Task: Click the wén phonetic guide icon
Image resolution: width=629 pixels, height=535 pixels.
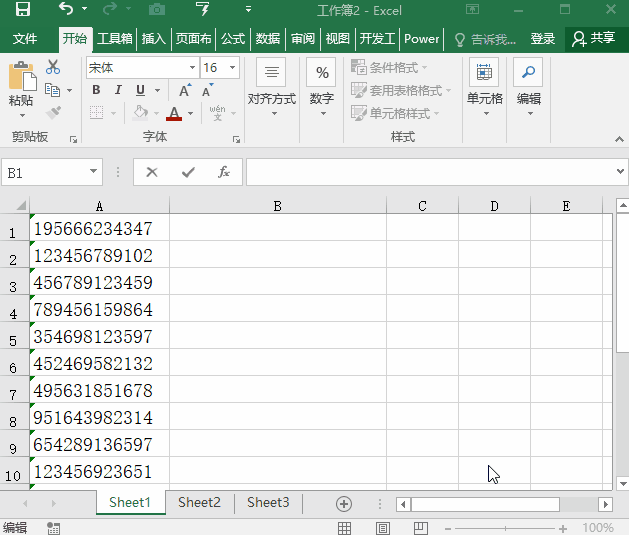Action: (217, 113)
